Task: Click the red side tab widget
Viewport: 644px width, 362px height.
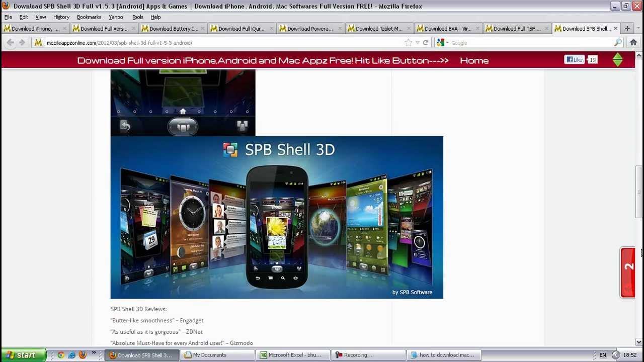Action: [627, 273]
